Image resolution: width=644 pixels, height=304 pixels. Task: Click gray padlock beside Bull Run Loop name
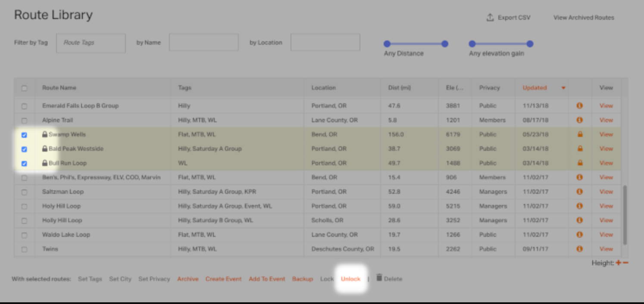click(x=44, y=163)
